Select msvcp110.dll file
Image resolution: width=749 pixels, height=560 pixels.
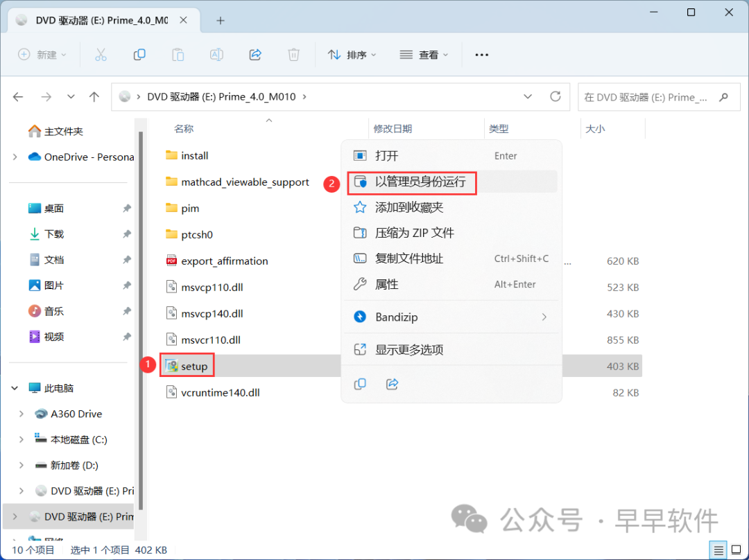tap(205, 288)
